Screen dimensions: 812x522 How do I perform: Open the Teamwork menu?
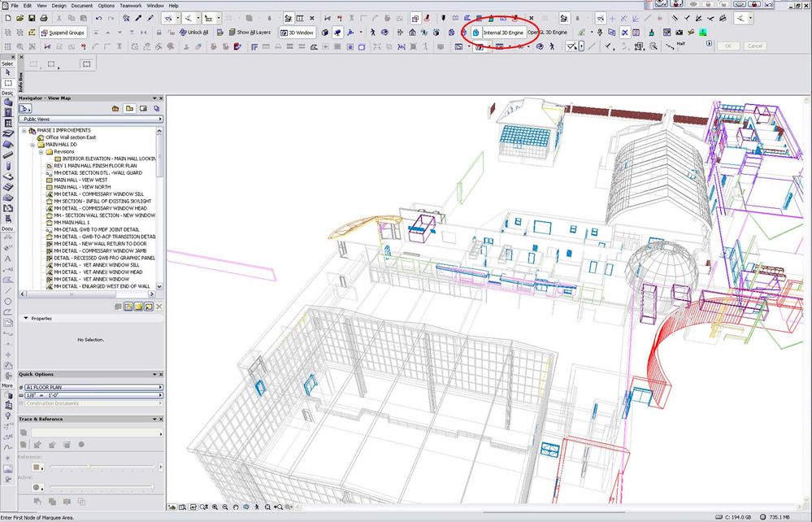(x=130, y=6)
